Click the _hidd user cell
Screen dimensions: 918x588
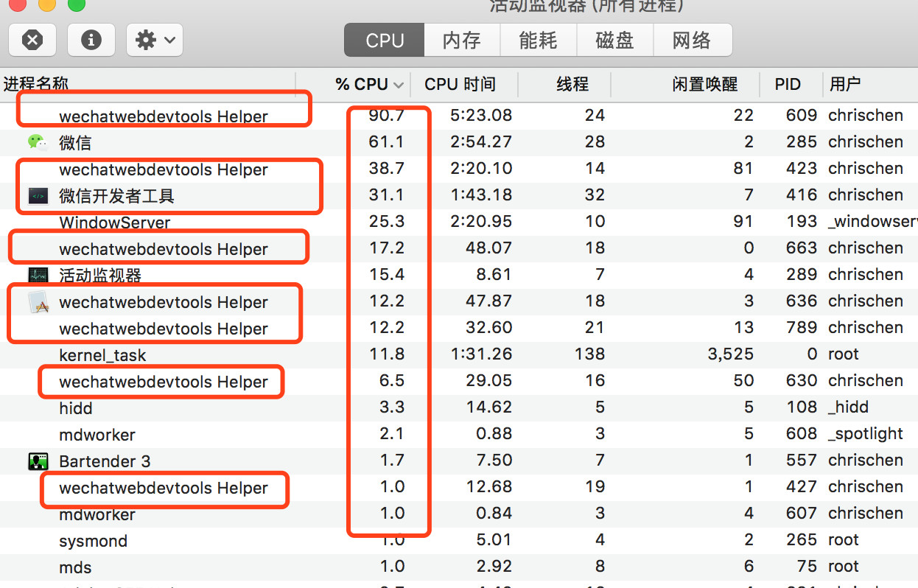(x=849, y=407)
